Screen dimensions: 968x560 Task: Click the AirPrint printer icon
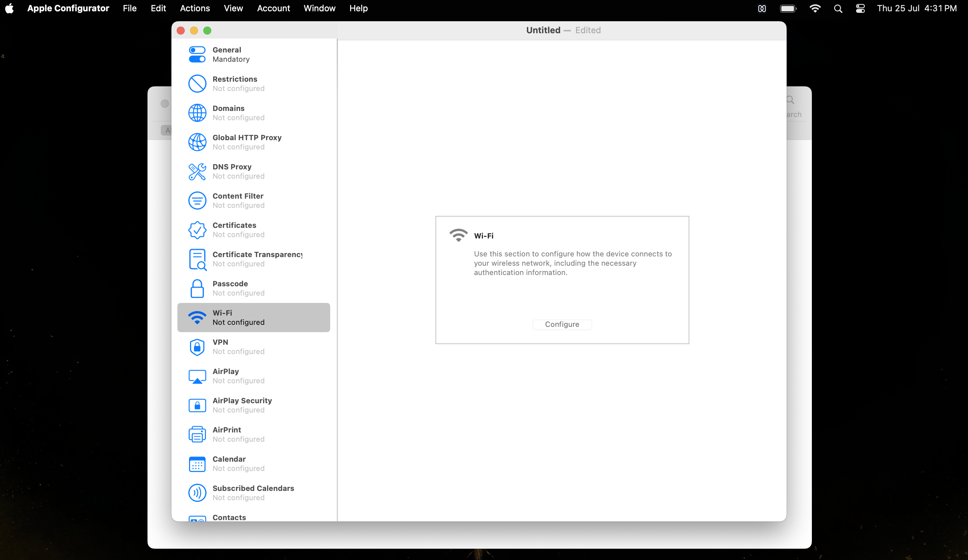pyautogui.click(x=197, y=434)
